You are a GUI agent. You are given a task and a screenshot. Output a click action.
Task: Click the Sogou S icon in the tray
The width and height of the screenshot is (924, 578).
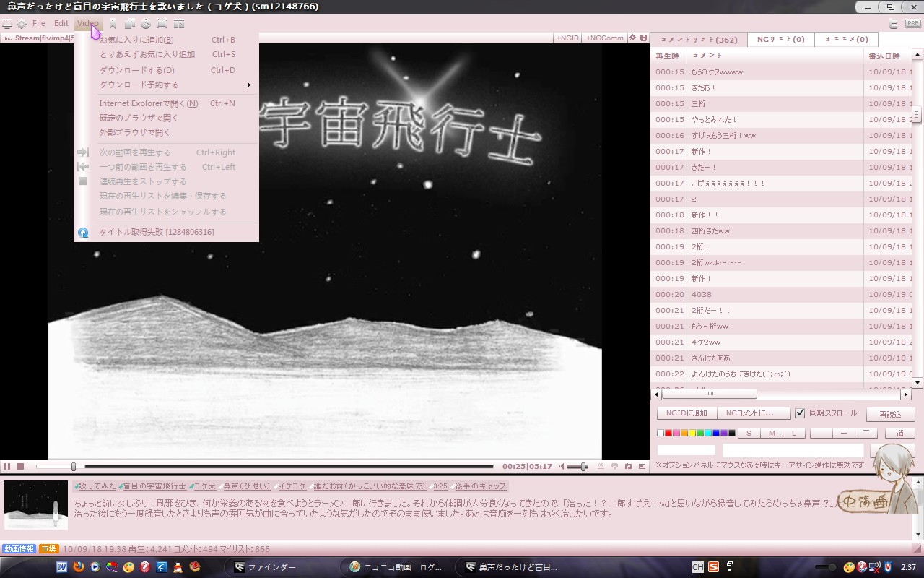pyautogui.click(x=713, y=567)
